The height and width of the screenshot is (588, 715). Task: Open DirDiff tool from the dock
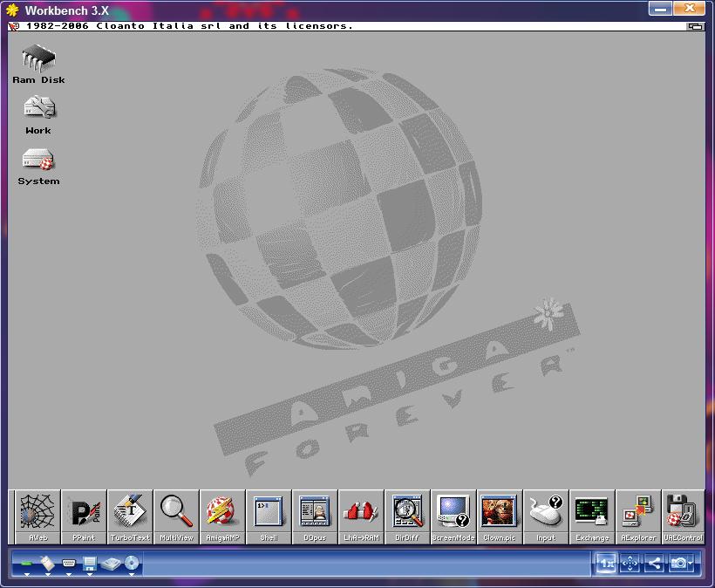(407, 516)
